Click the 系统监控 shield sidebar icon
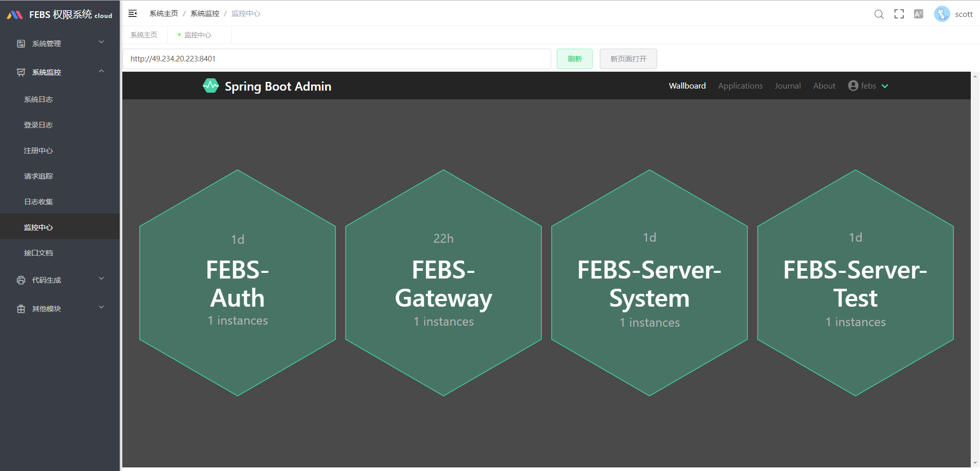980x471 pixels. [20, 72]
